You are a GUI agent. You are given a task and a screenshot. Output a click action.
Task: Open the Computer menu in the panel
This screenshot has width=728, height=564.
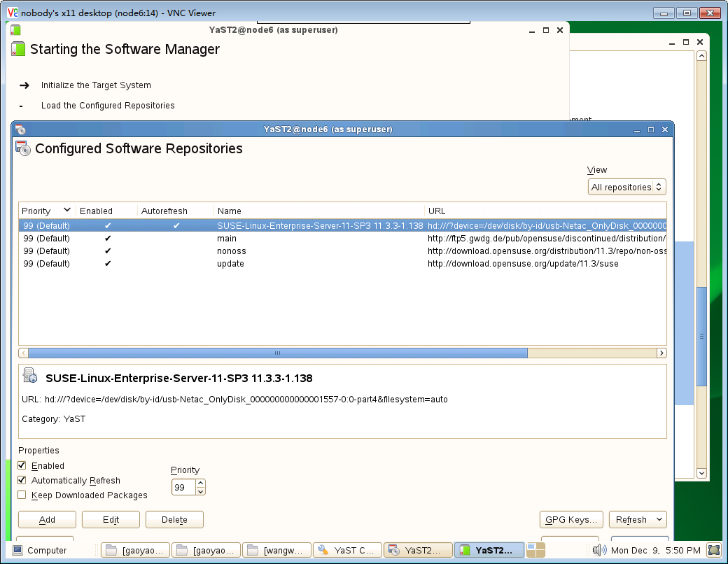(39, 550)
